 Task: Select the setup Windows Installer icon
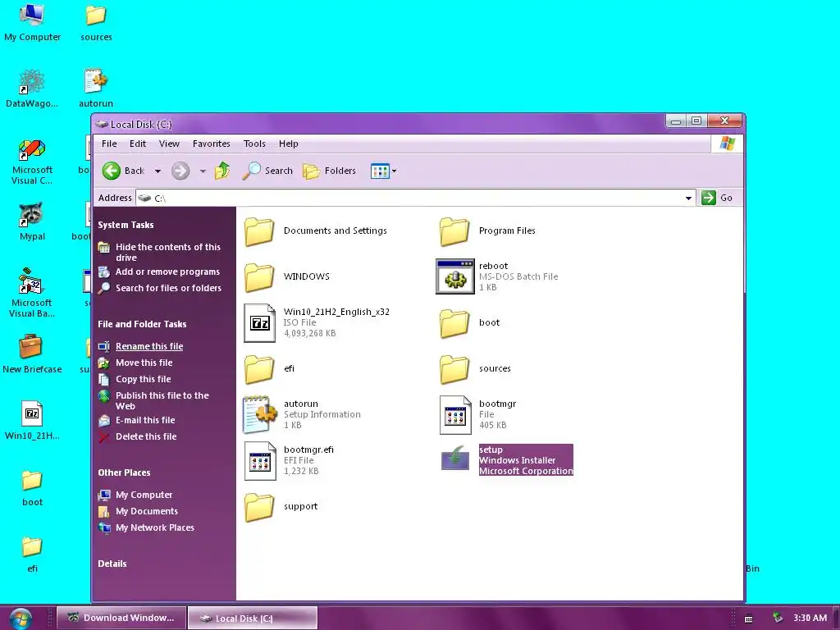click(x=454, y=459)
